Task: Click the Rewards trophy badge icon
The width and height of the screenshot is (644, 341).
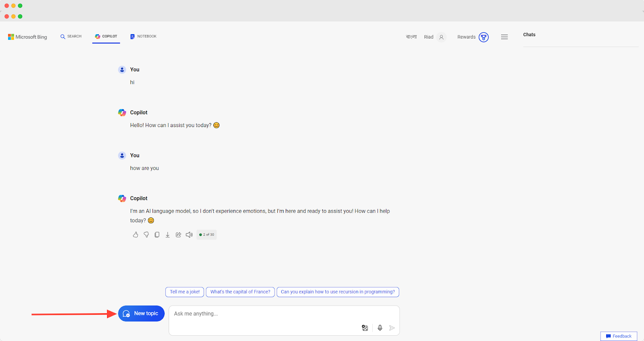Action: coord(484,37)
